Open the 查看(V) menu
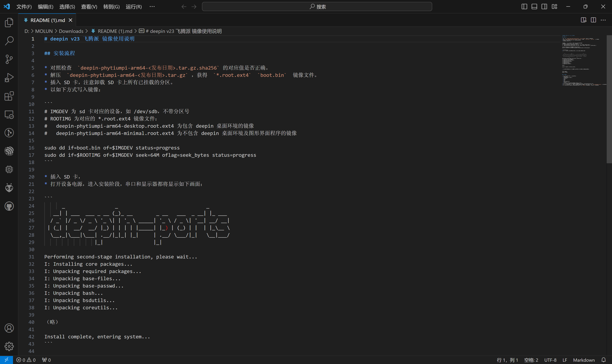 89,7
